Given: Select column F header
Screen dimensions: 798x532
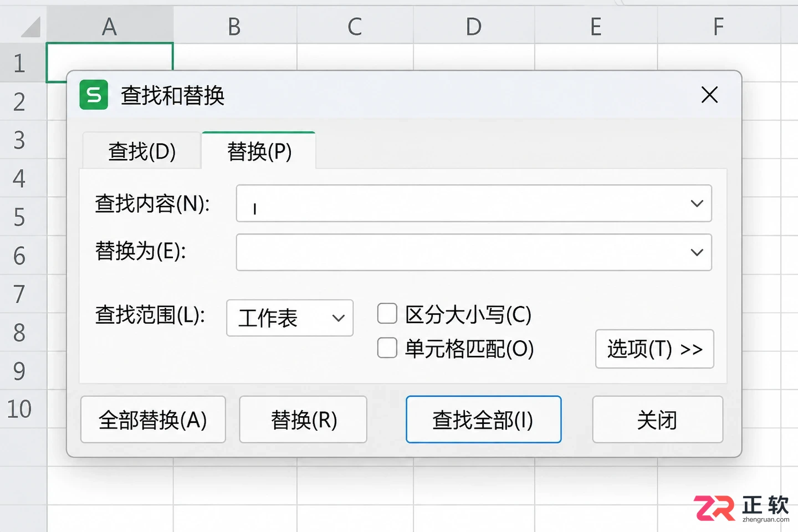Looking at the screenshot, I should point(719,26).
